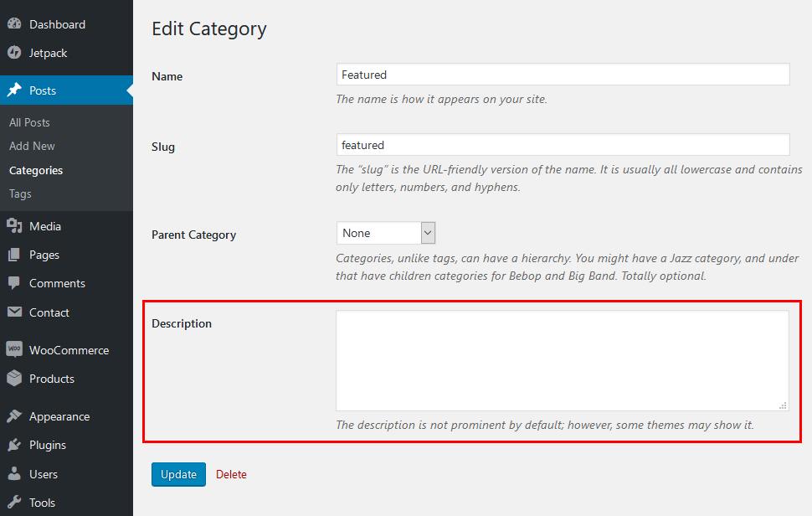
Task: Click the Jetpack lightning icon
Action: pos(14,52)
